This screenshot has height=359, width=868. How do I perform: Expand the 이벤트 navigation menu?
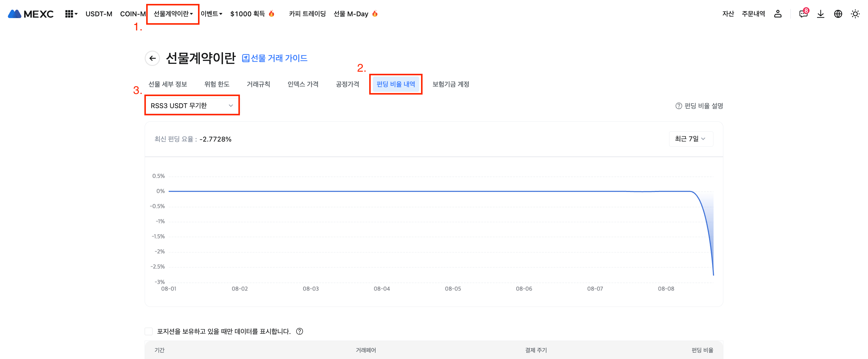pyautogui.click(x=211, y=14)
